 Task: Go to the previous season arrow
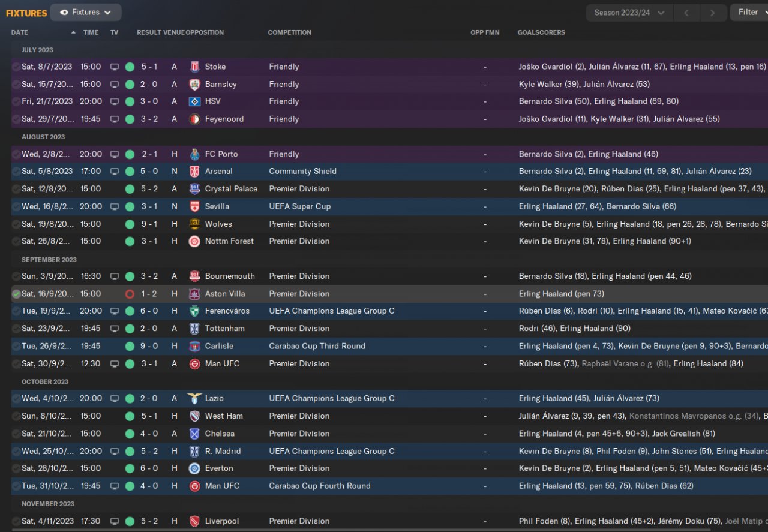coord(686,13)
